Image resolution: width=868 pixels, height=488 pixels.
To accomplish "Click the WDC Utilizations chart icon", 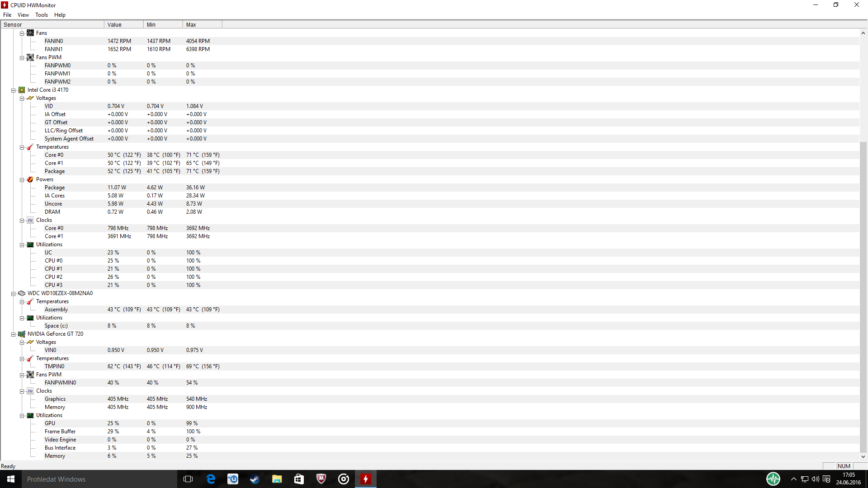I will coord(30,318).
